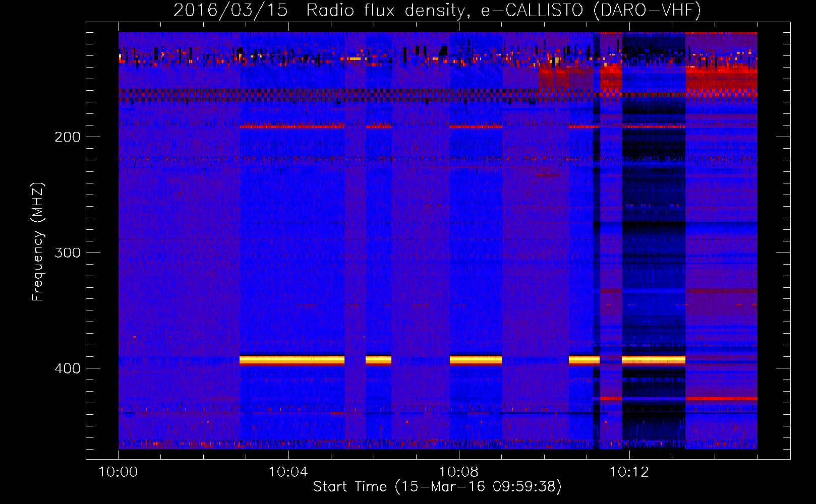
Task: Select the 'Frequency (MHZ)' axis label
Action: (38, 242)
